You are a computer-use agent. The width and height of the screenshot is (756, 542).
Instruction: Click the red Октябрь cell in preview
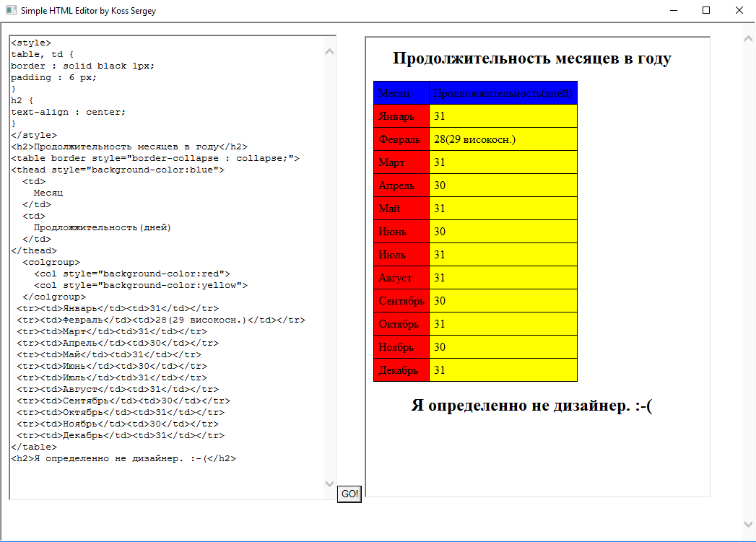click(x=401, y=324)
